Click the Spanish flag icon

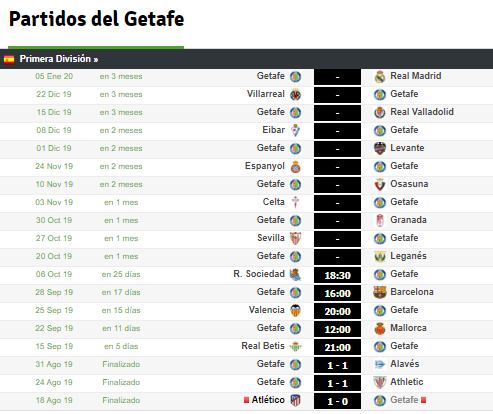tap(9, 59)
